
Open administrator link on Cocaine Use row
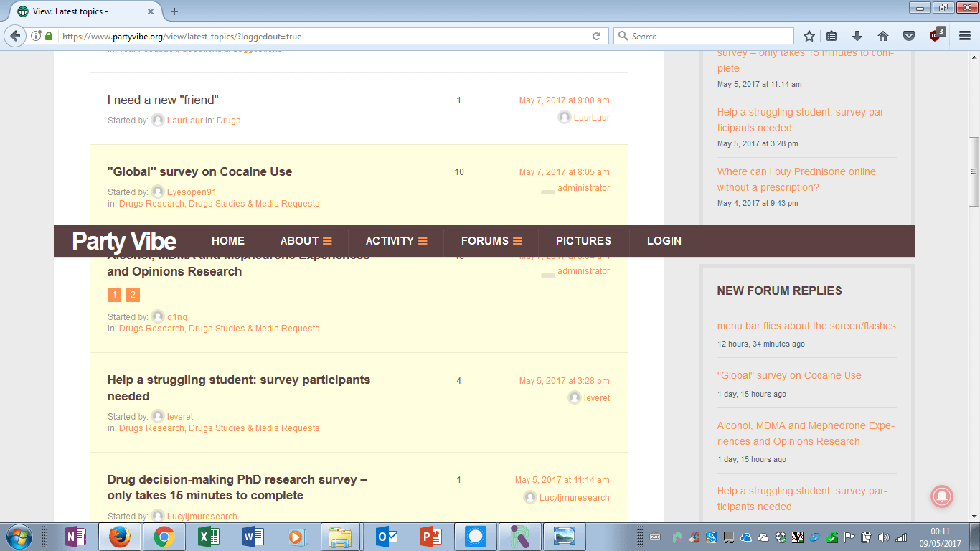(583, 188)
